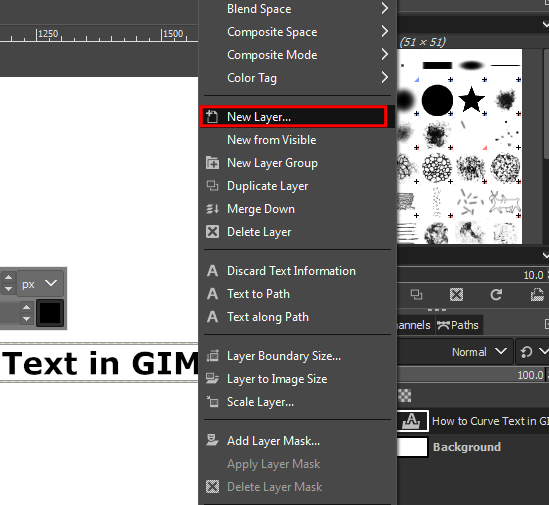
Task: Select the star-shaped brush
Action: [x=471, y=99]
